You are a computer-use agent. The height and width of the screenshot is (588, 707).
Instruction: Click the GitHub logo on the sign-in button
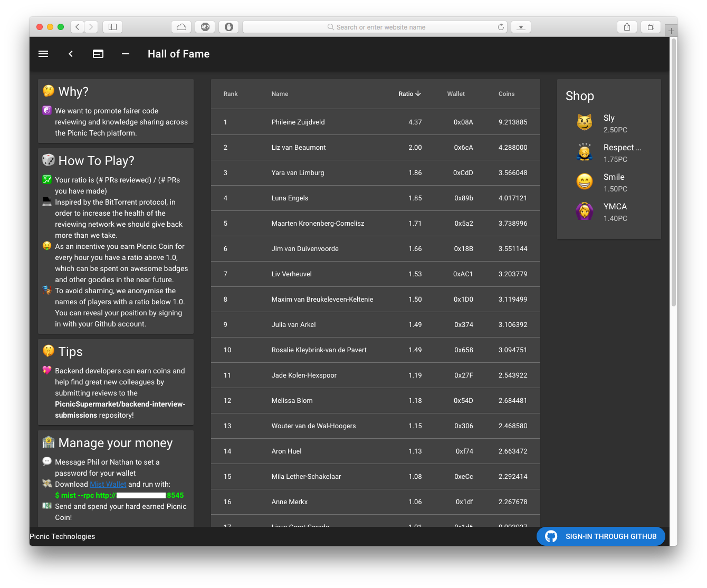(551, 536)
